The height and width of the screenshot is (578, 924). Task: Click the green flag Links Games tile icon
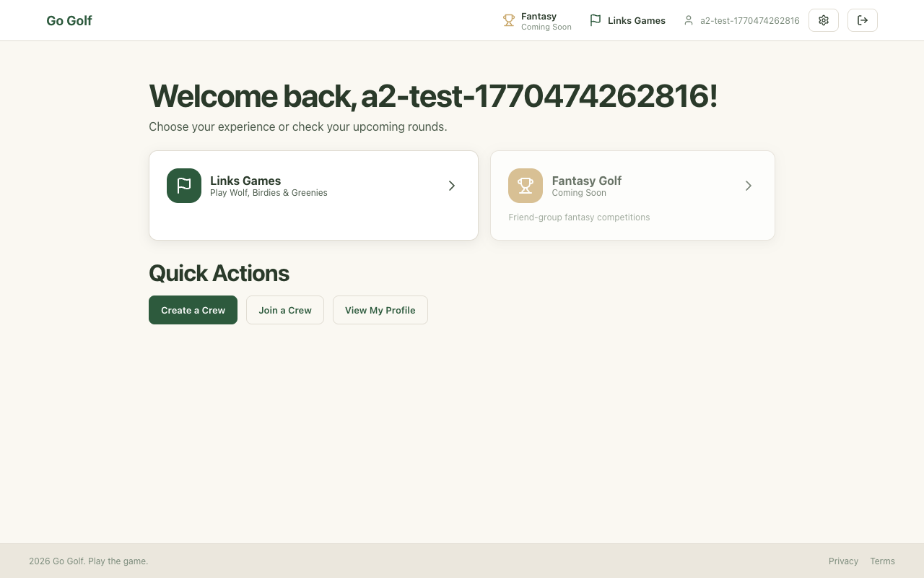[x=184, y=186]
